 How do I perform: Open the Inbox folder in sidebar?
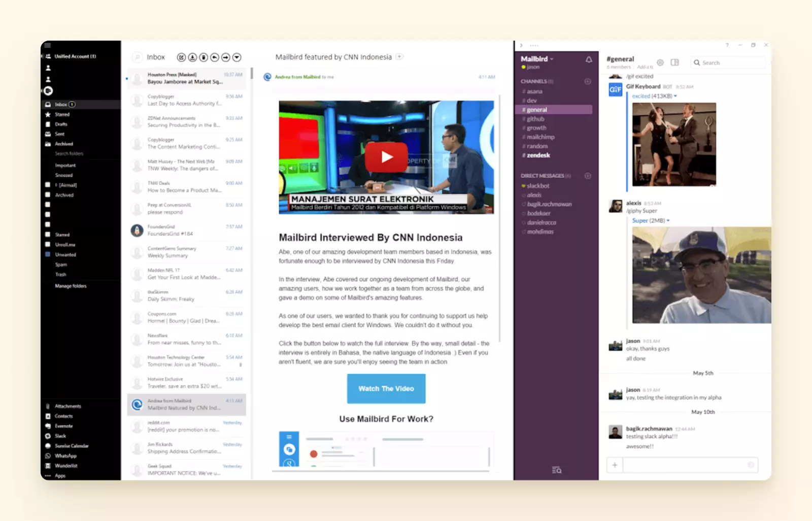point(81,104)
